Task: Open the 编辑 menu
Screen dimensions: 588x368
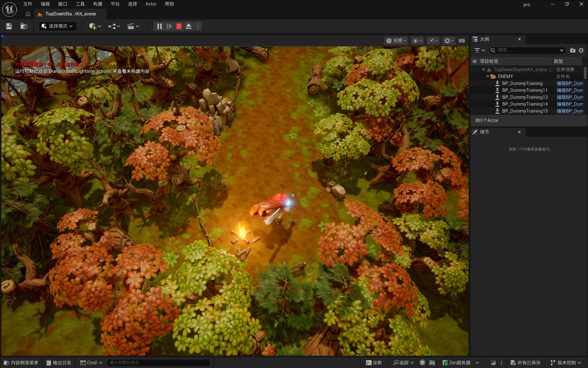Action: (x=45, y=4)
